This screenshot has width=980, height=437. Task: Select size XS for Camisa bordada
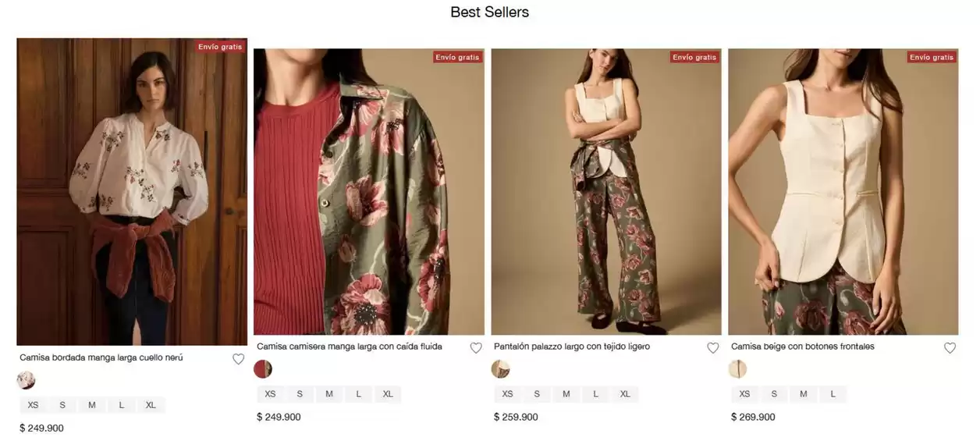[33, 405]
